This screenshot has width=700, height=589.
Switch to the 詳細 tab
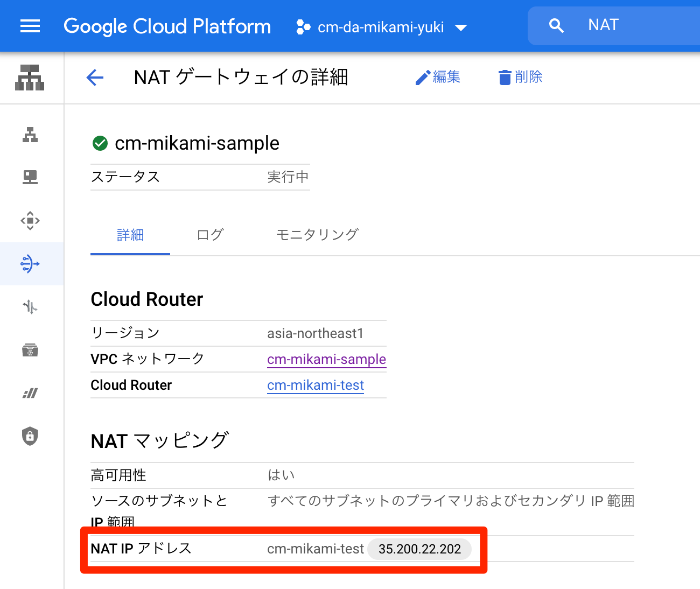coord(130,235)
